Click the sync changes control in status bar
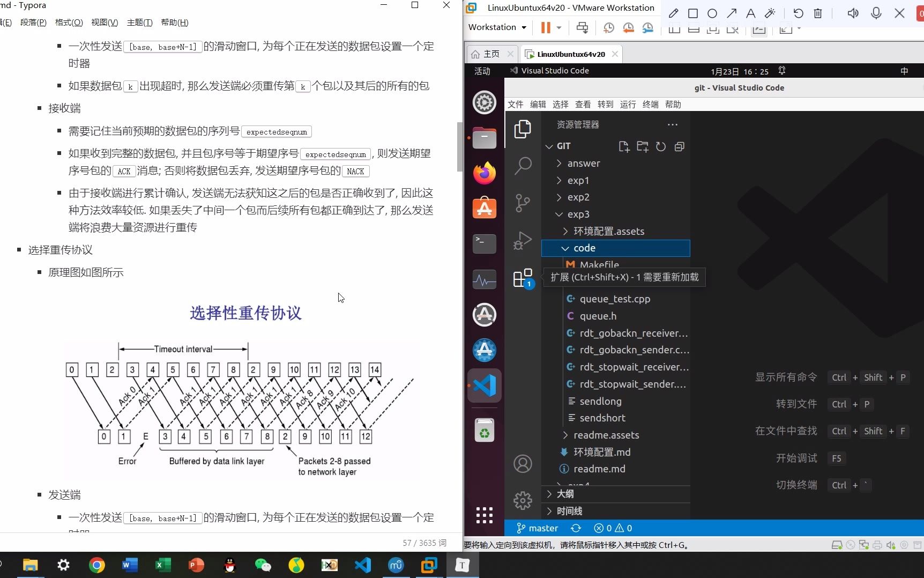Image resolution: width=924 pixels, height=578 pixels. pyautogui.click(x=576, y=528)
